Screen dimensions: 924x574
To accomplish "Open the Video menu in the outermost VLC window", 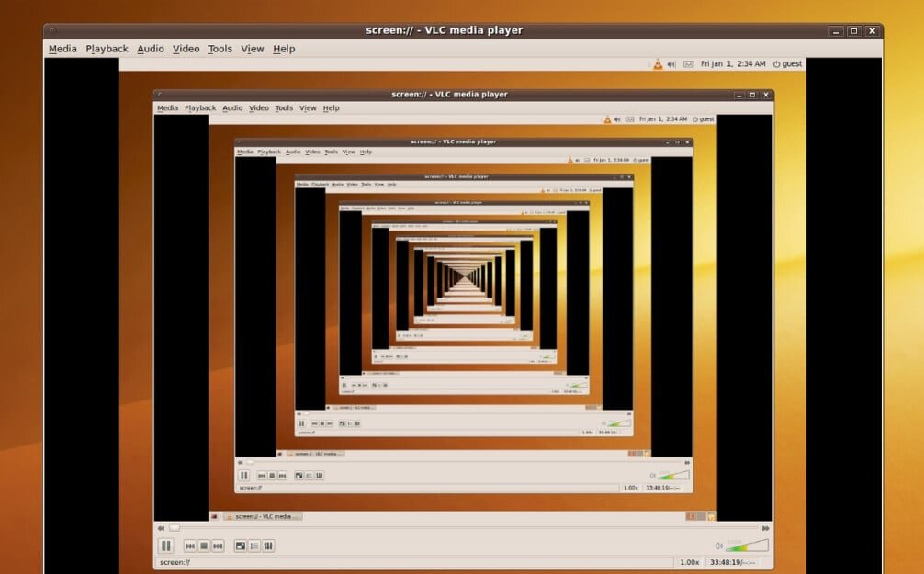I will 186,49.
